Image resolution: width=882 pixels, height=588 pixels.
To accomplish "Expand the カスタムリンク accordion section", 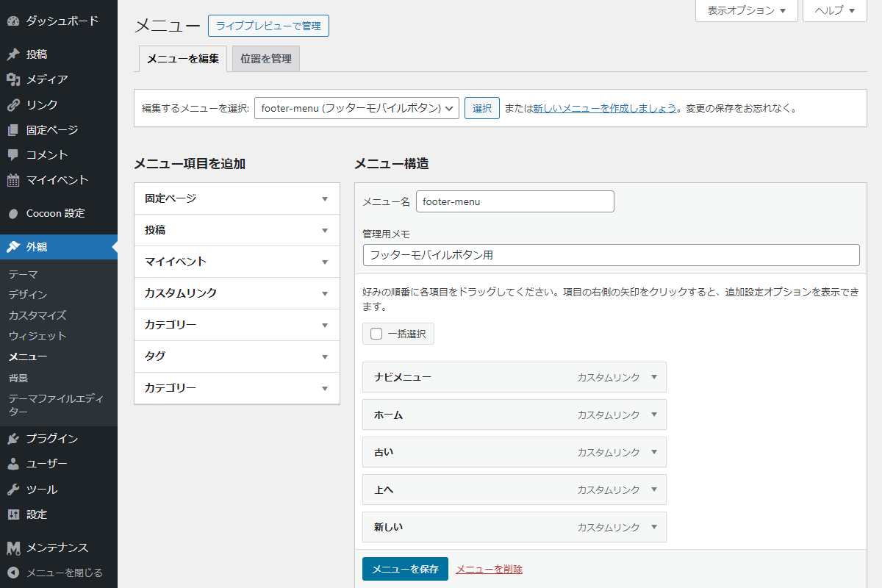I will 237,293.
